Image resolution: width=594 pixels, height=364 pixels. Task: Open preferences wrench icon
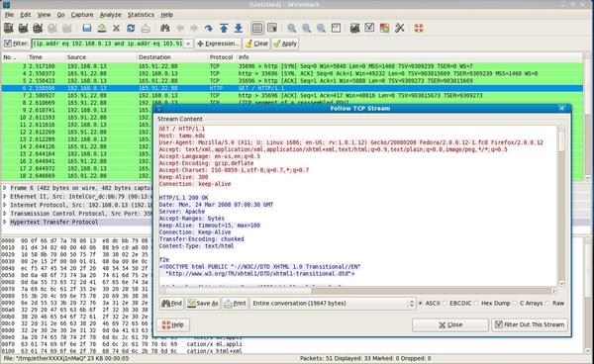tap(399, 28)
